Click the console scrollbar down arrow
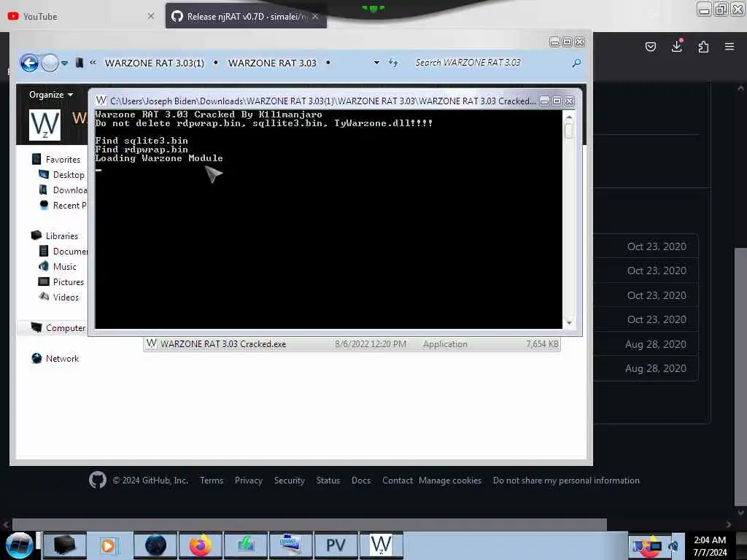The height and width of the screenshot is (560, 747). coord(569,323)
